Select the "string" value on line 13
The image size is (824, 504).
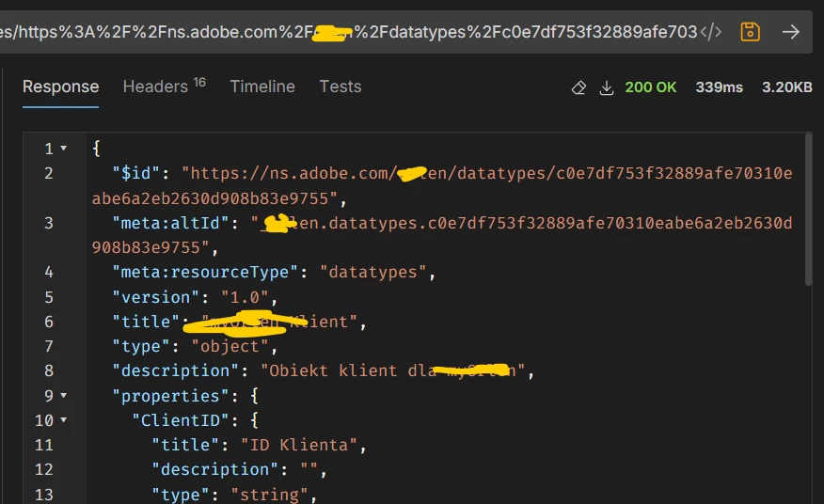[x=270, y=495]
